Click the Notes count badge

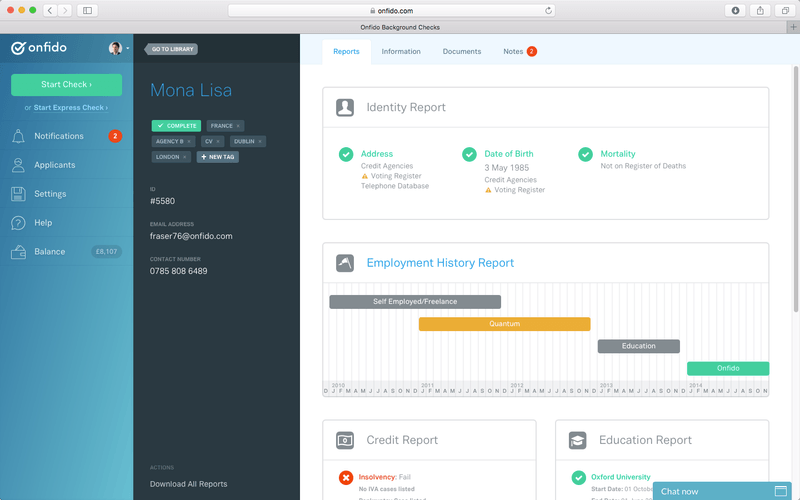[532, 52]
